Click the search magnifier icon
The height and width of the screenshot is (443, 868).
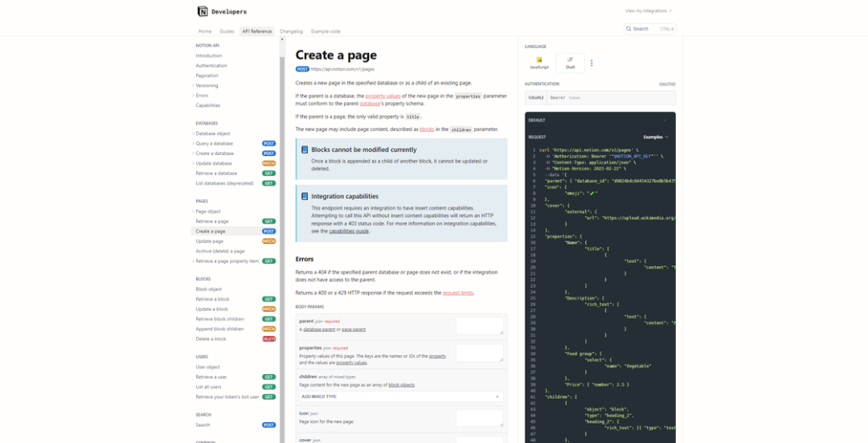tap(628, 29)
